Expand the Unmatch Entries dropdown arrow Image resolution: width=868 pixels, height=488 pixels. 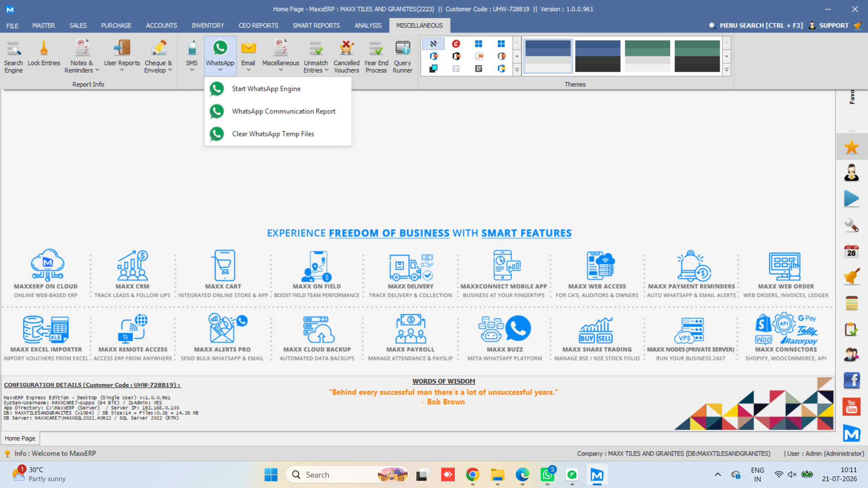326,70
